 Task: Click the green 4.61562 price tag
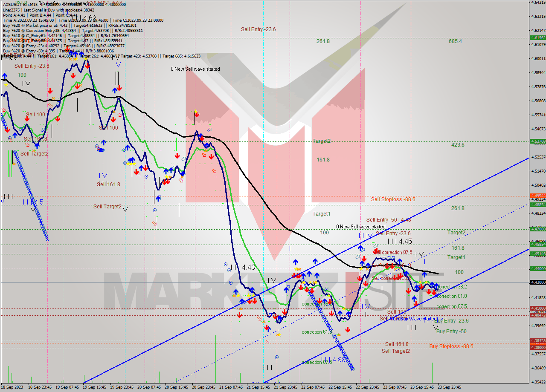(x=537, y=37)
